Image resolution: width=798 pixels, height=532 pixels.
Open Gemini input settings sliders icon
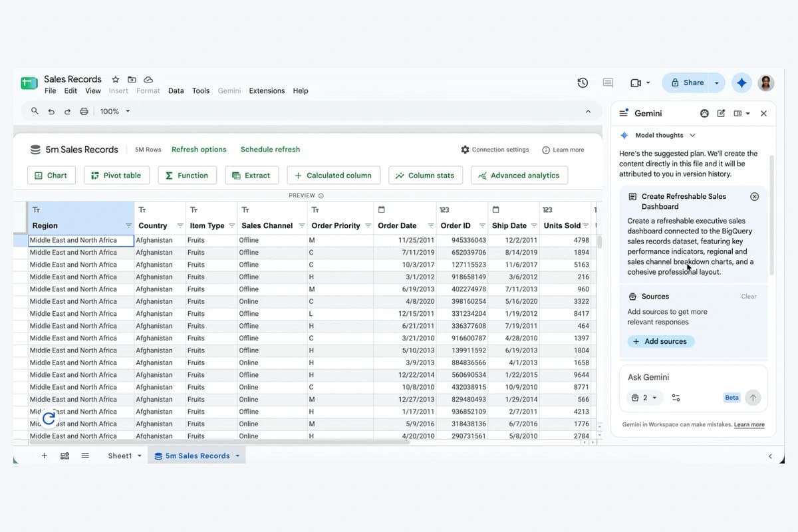click(676, 398)
